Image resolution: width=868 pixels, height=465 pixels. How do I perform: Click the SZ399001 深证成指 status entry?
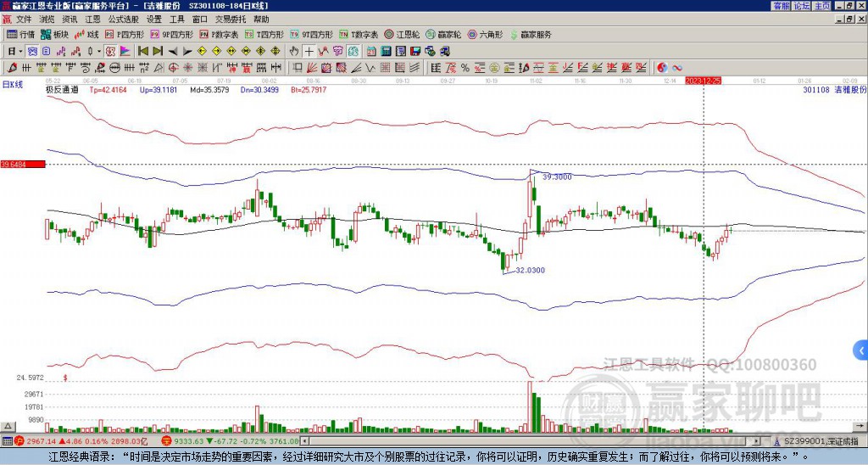pyautogui.click(x=816, y=441)
